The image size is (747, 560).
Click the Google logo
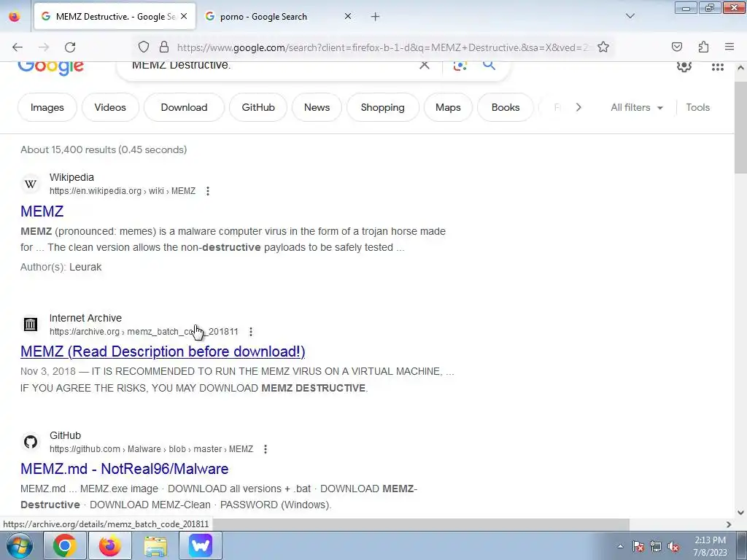tap(50, 68)
